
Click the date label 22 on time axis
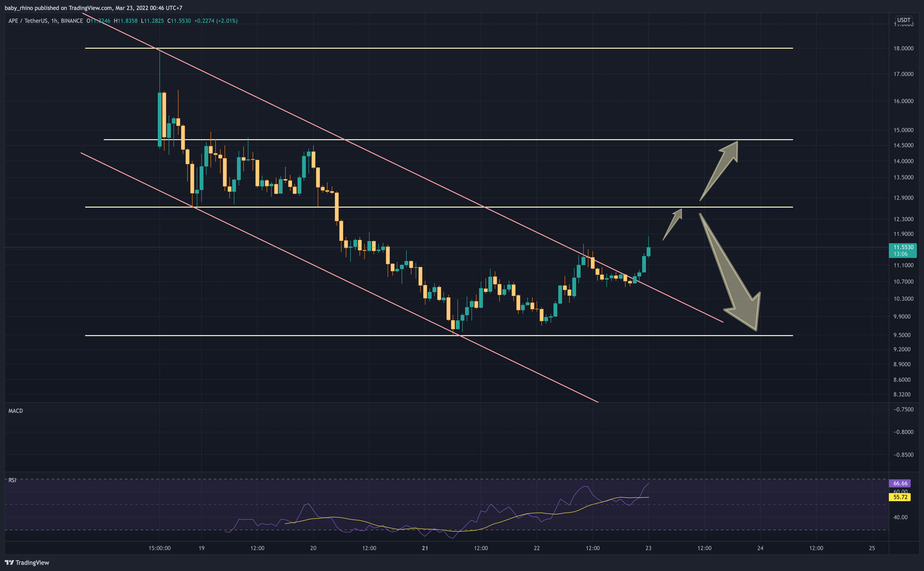(537, 548)
